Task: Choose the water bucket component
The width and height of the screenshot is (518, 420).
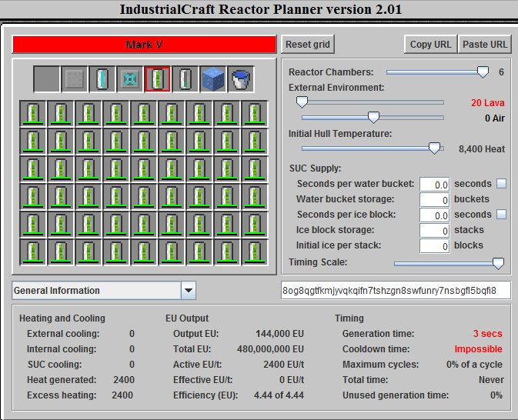Action: 240,79
